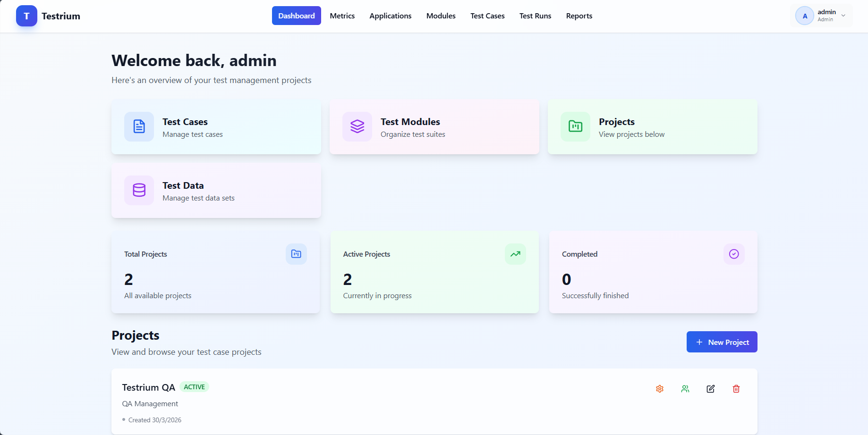Click Completed checkmark circle icon

(x=734, y=254)
